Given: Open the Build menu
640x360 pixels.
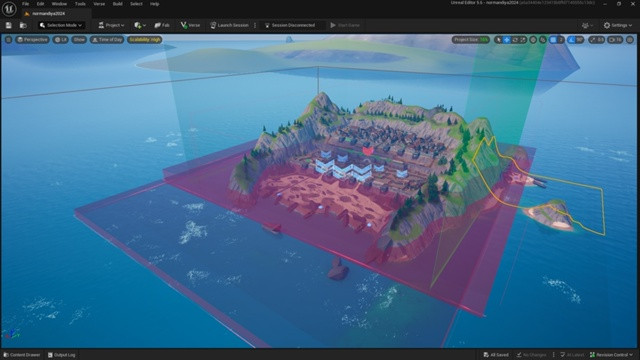Looking at the screenshot, I should (118, 4).
